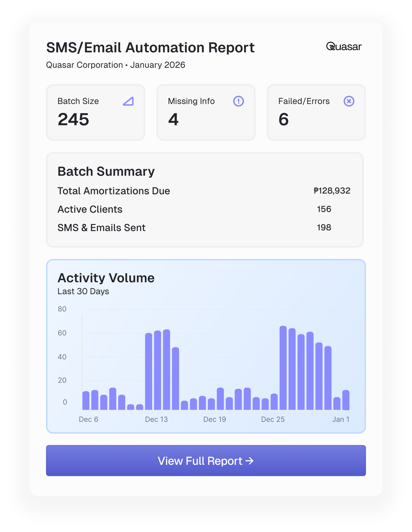Click the Failed/Errors circled X icon
The image size is (412, 532).
349,101
